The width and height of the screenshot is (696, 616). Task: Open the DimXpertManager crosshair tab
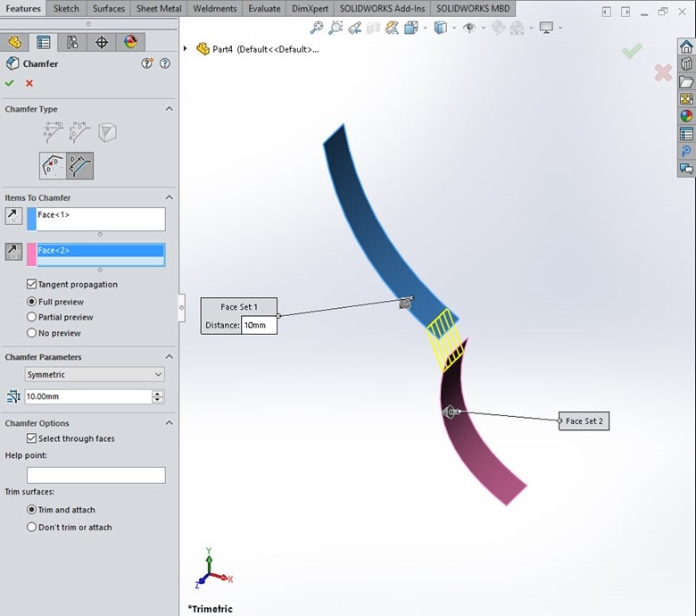tap(102, 43)
